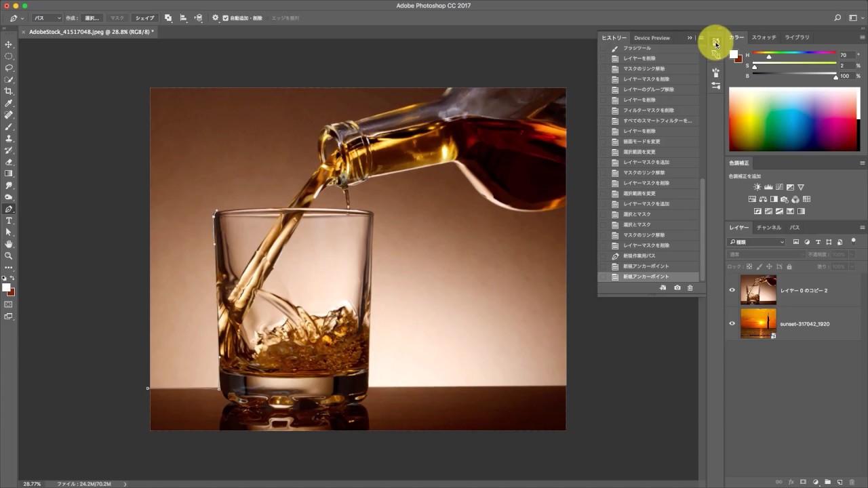Add a Photo Filter adjustment
The width and height of the screenshot is (868, 488).
coord(785,199)
